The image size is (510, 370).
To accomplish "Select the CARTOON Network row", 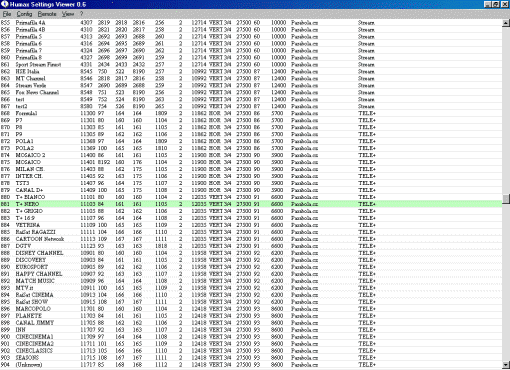I will [x=251, y=239].
